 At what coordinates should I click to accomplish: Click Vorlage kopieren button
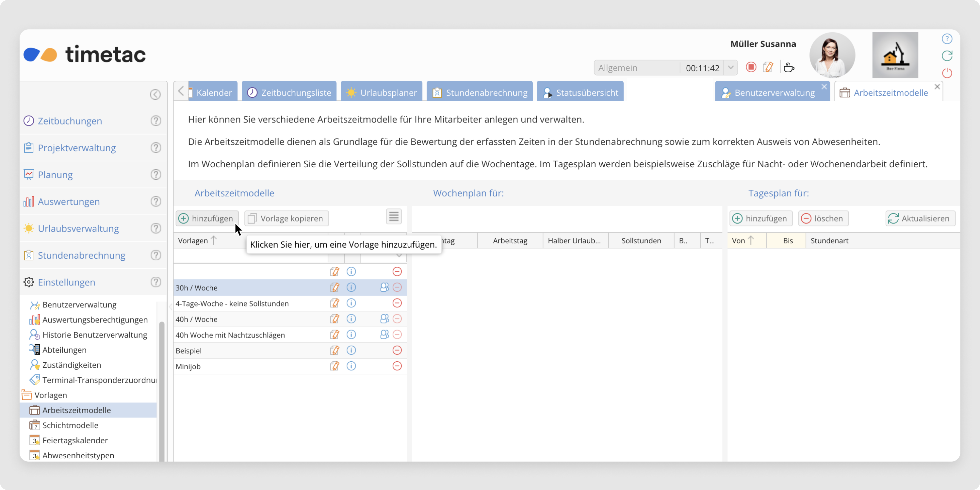click(286, 218)
